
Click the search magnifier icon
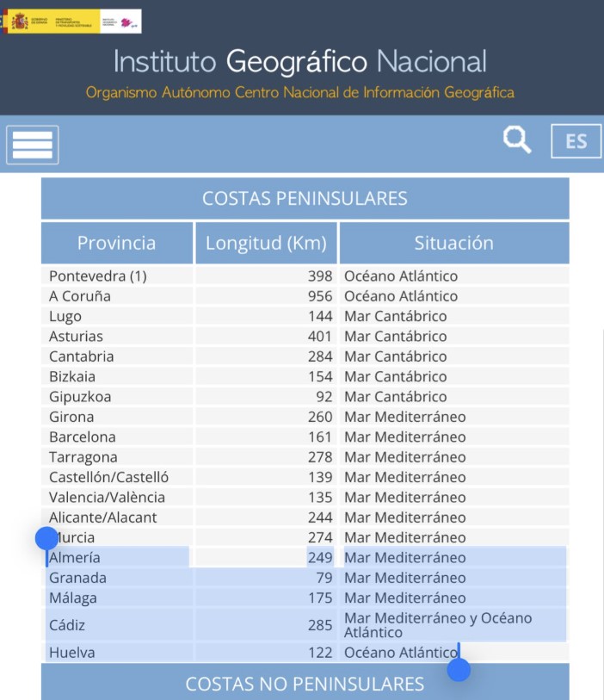coord(515,139)
